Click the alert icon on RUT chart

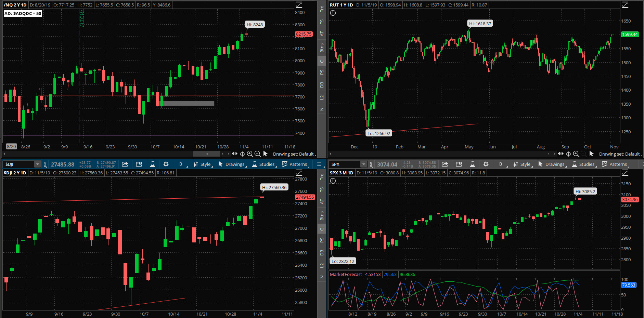[333, 13]
